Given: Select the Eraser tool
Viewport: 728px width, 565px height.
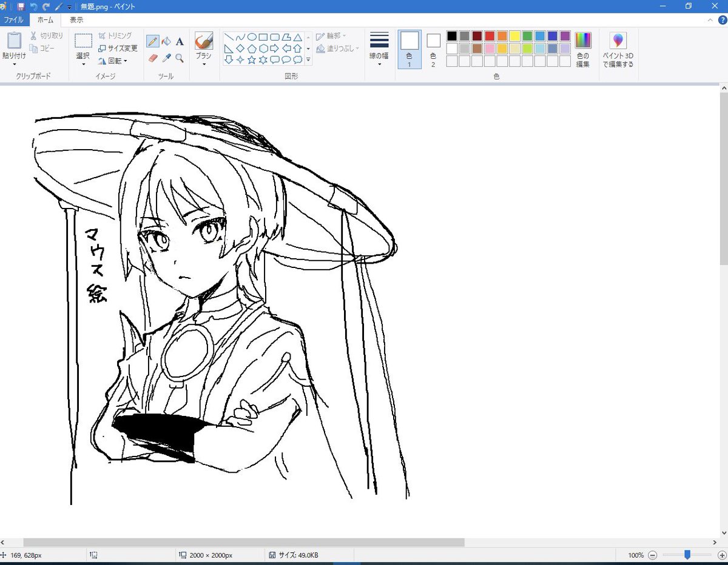Looking at the screenshot, I should pos(152,58).
